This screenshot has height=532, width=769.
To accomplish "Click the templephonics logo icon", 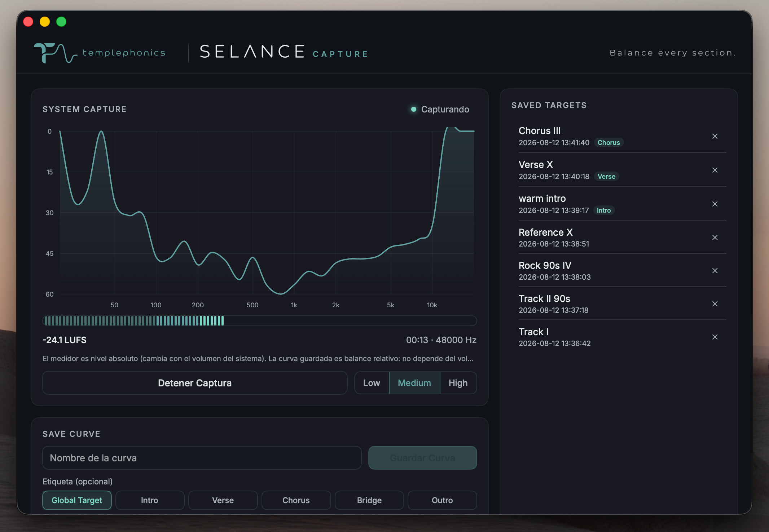I will coord(55,53).
